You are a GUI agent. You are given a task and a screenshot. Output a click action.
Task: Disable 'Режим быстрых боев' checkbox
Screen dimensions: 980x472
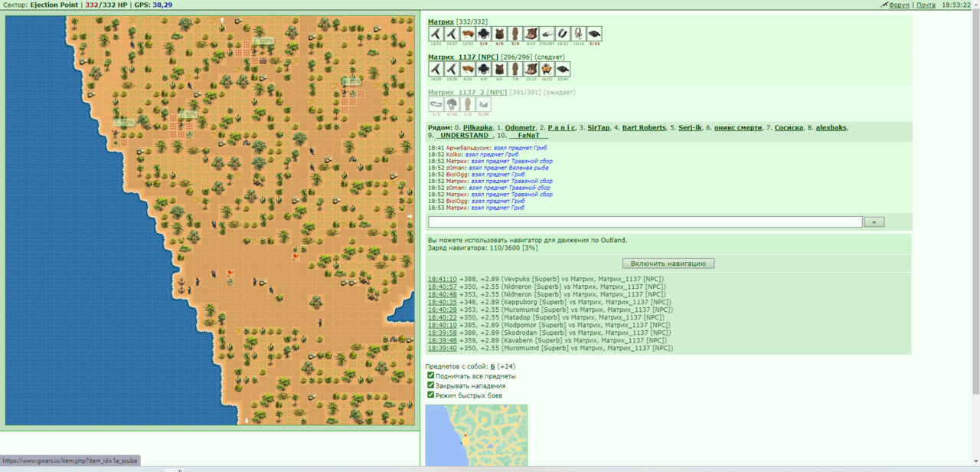(430, 395)
